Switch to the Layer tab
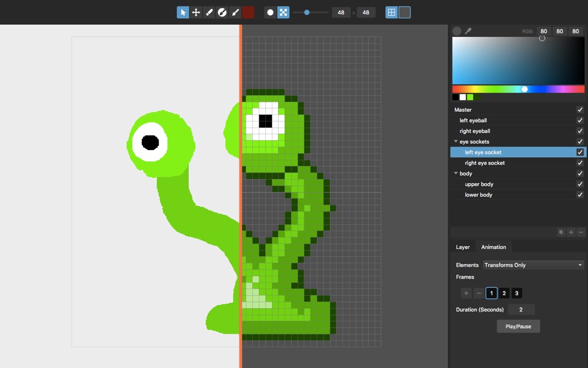Image resolution: width=588 pixels, height=368 pixels. tap(463, 247)
